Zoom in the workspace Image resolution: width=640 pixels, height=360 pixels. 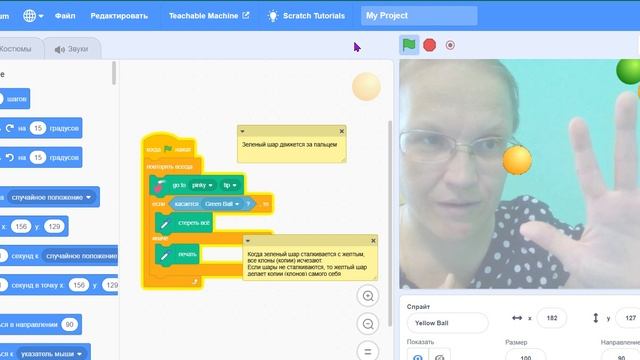[x=368, y=296]
